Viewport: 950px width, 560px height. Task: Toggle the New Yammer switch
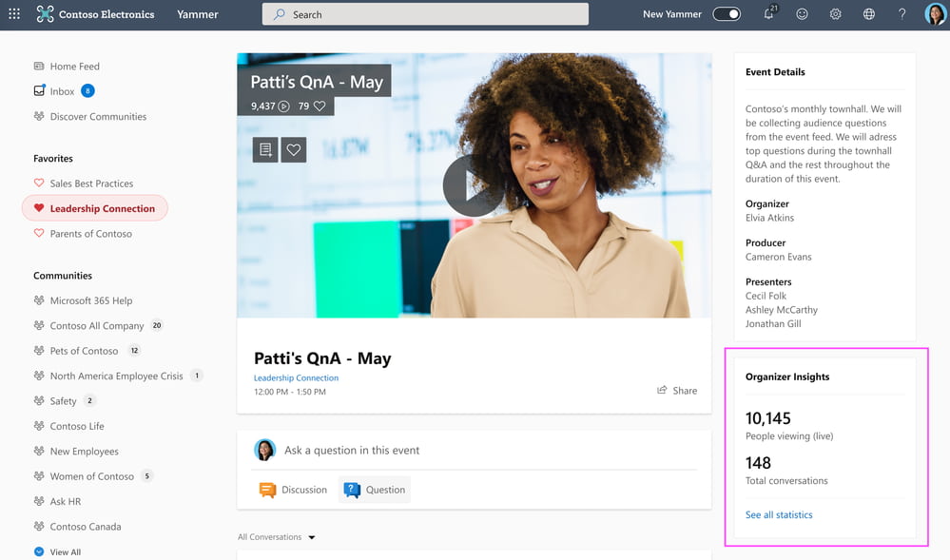tap(727, 14)
